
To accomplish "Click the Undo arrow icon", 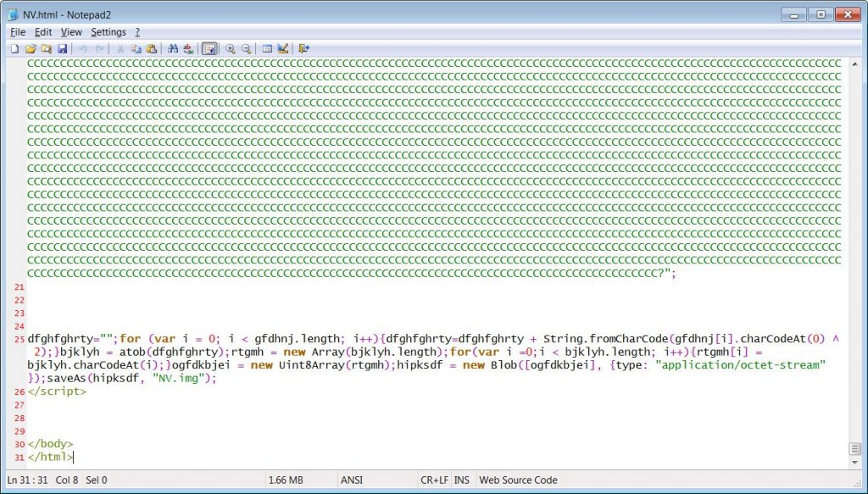I will [x=83, y=48].
